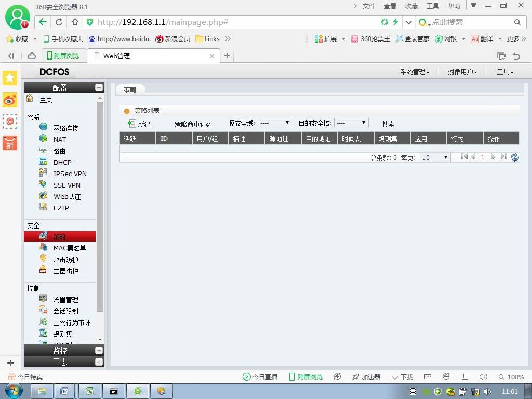The height and width of the screenshot is (399, 532).
Task: Open Excel from the taskbar
Action: tap(89, 392)
